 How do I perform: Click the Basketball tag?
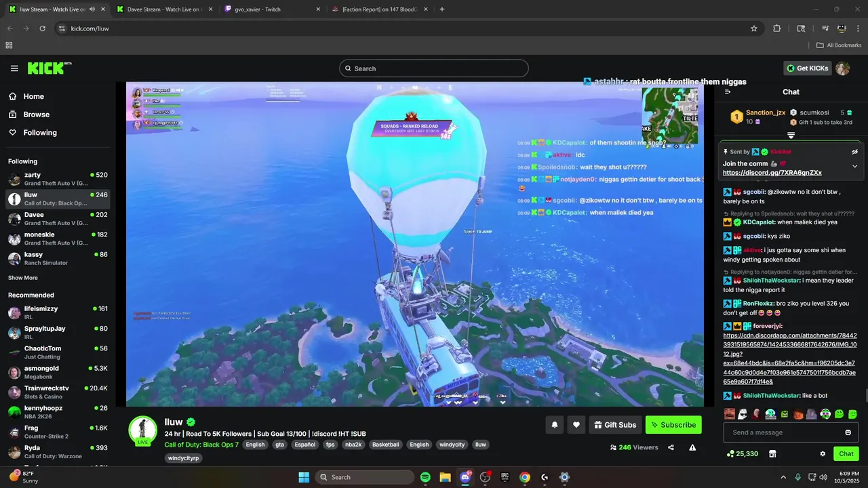tap(386, 445)
